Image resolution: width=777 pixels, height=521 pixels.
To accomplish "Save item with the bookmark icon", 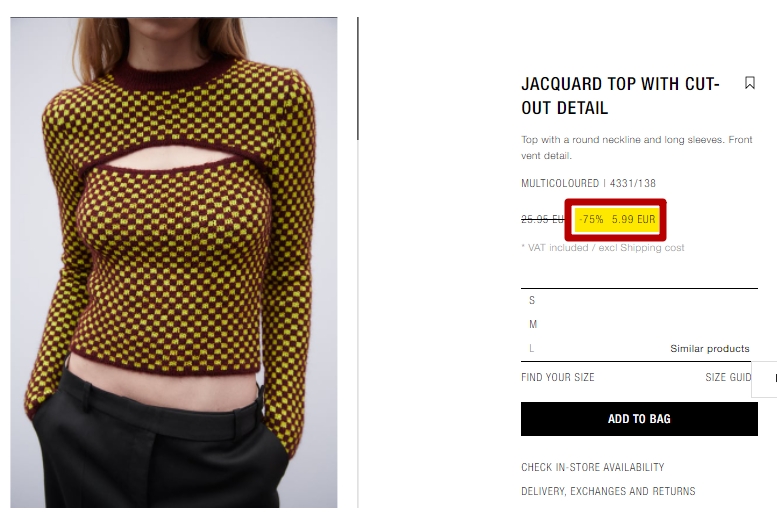I will pos(750,83).
